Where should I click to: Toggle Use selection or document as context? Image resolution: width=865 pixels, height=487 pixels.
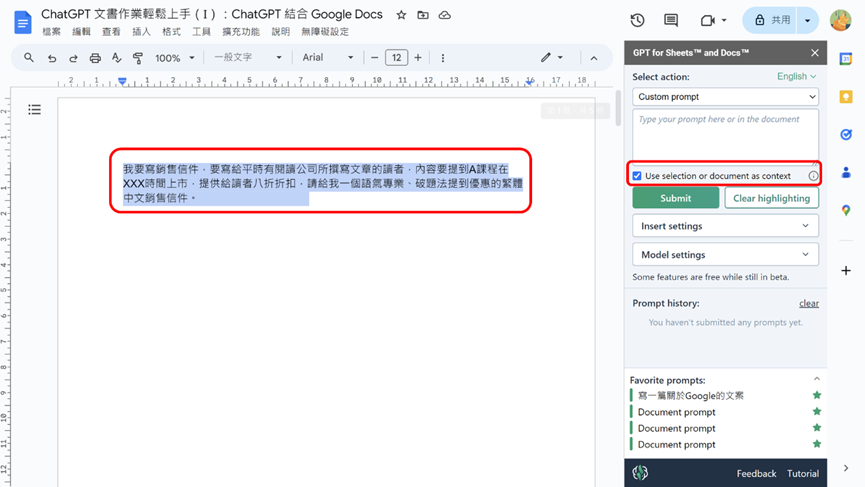[x=637, y=176]
